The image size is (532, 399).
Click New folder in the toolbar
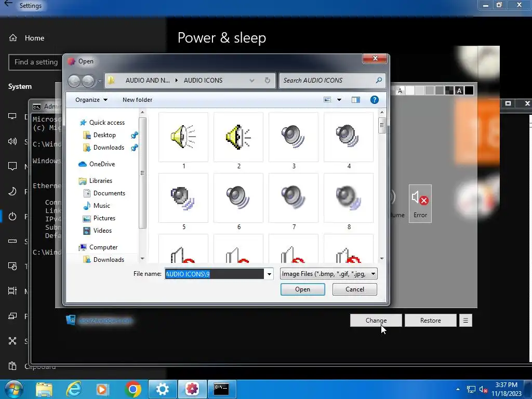137,100
